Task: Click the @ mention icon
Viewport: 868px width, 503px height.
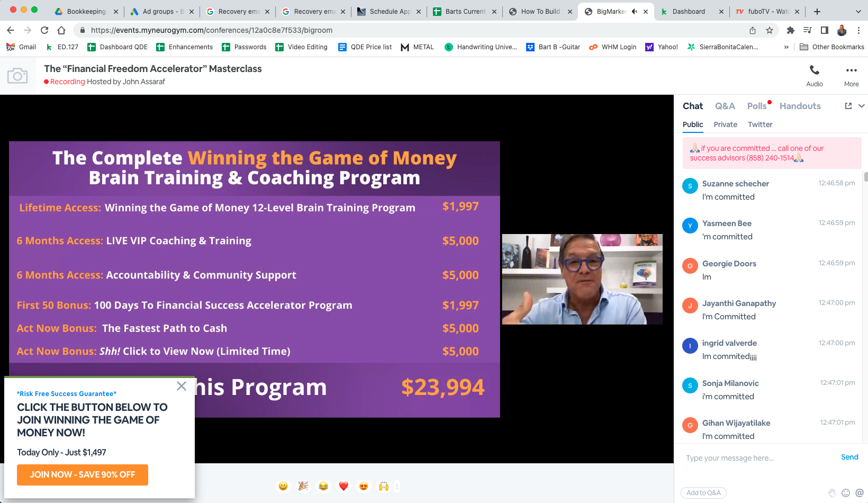Action: pos(860,493)
